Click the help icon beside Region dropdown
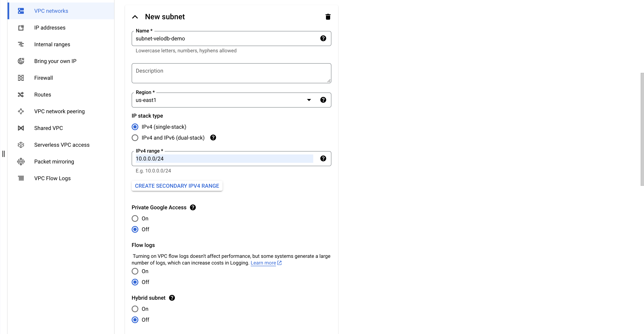This screenshot has height=334, width=644. click(323, 100)
